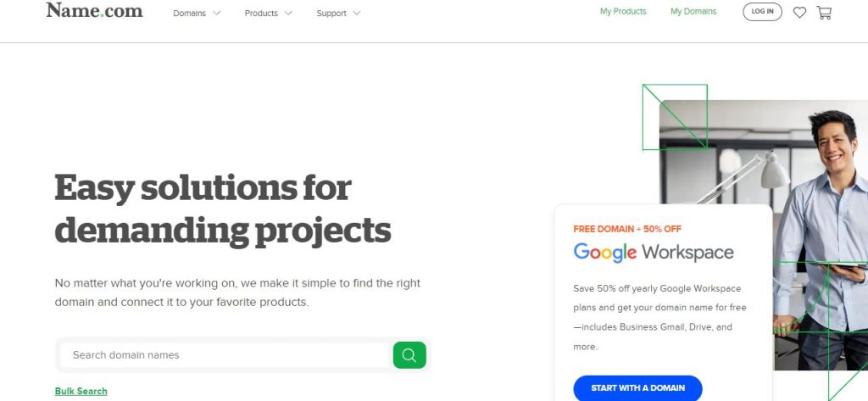Select the FREE DOMAIN + 50% OFF label
The height and width of the screenshot is (401, 868).
tap(627, 229)
